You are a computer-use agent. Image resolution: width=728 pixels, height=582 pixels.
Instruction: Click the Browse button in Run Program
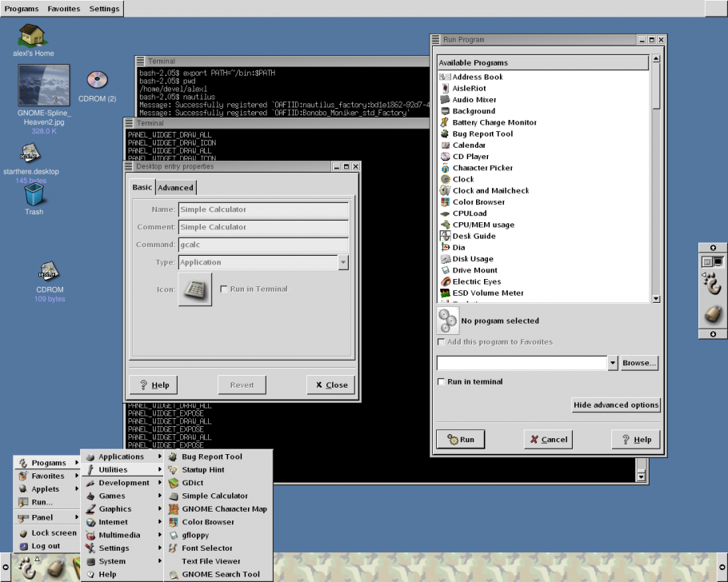pos(638,363)
